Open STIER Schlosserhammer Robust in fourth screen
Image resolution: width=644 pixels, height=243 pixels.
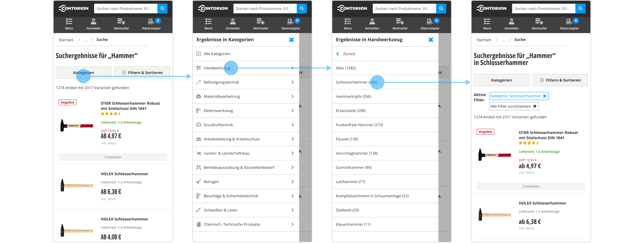[x=548, y=135]
